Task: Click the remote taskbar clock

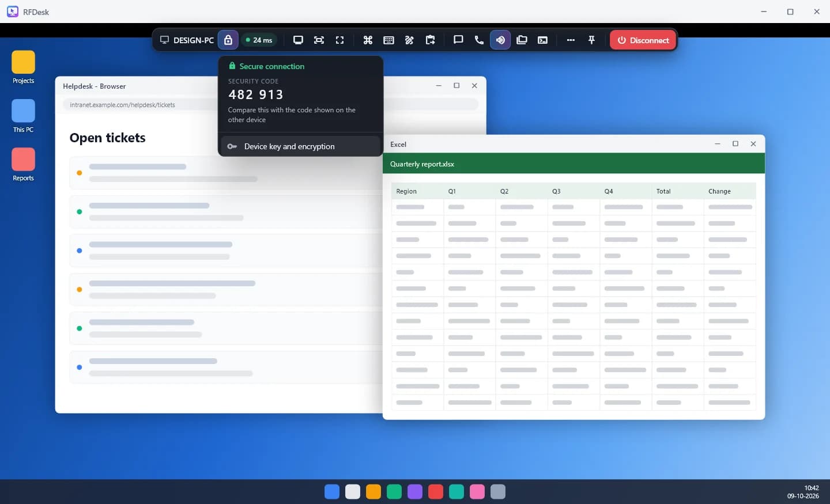Action: coord(803,492)
